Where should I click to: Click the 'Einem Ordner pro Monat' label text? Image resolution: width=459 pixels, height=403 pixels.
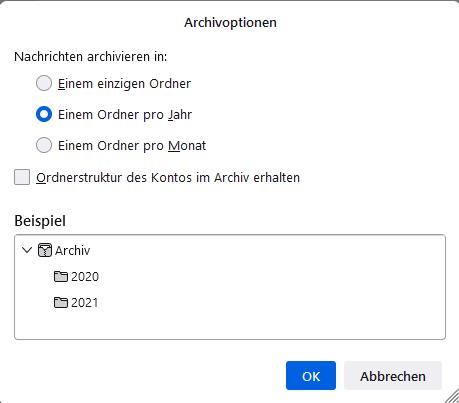pos(132,146)
